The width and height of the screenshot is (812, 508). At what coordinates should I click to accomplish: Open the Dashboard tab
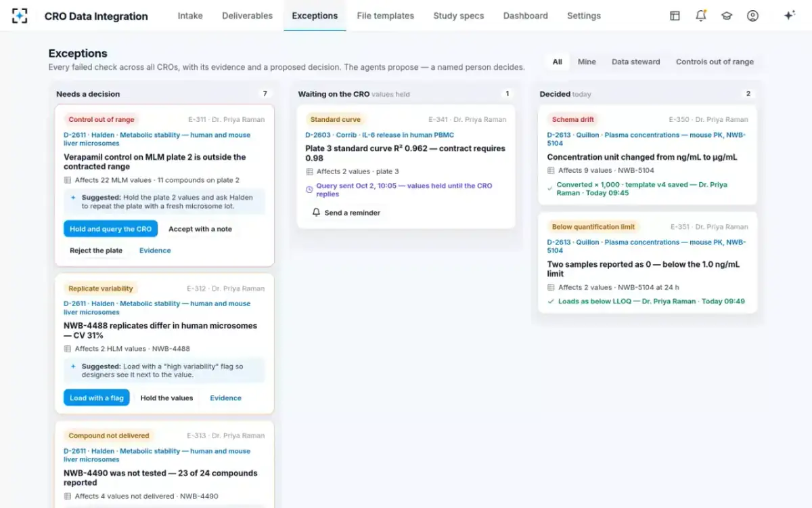point(526,16)
